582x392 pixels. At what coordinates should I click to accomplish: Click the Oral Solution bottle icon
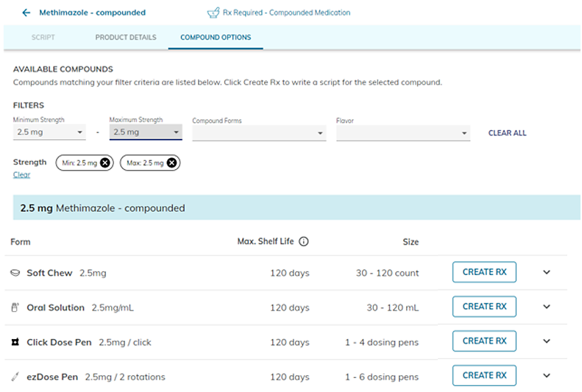tap(15, 307)
